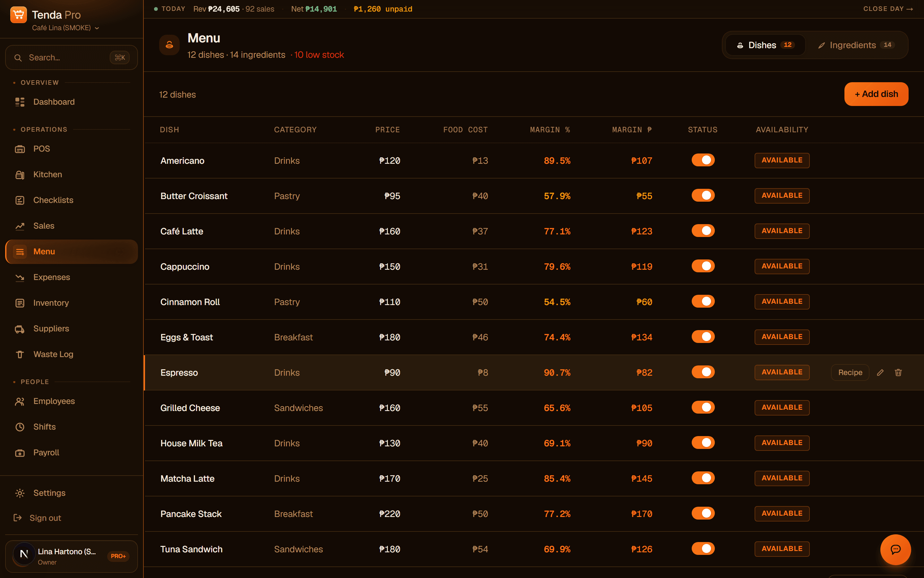The height and width of the screenshot is (578, 924).
Task: Switch to the Dishes tab
Action: [x=766, y=45]
